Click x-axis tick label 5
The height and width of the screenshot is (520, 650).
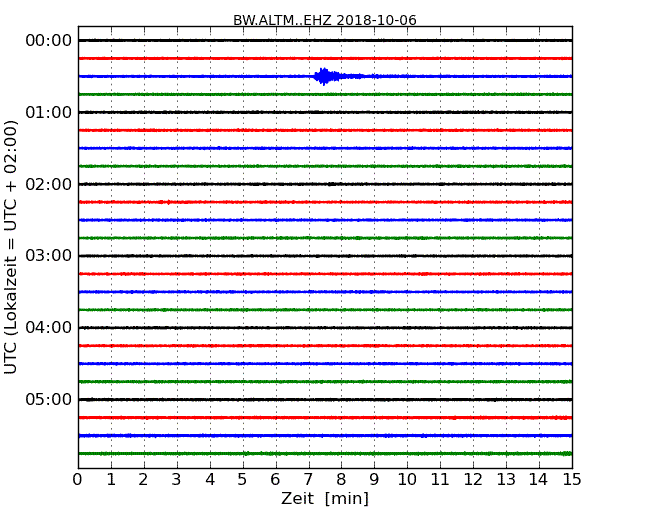pyautogui.click(x=243, y=480)
